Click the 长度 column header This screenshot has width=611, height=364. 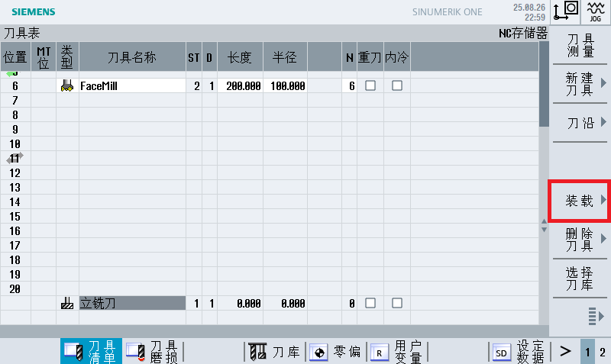click(x=240, y=56)
